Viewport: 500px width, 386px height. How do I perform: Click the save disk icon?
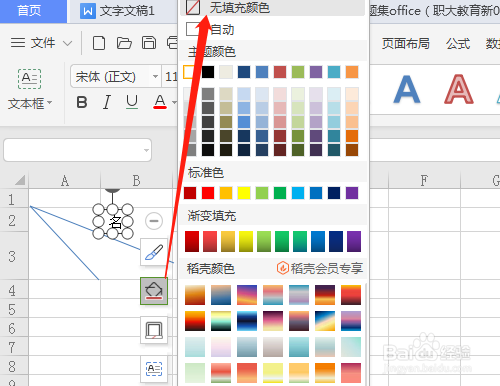pos(149,43)
